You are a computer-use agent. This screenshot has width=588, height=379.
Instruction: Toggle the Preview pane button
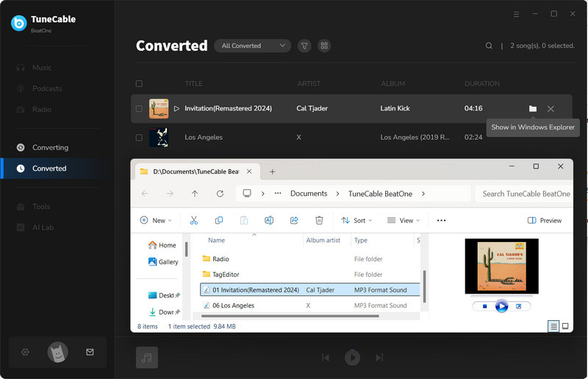[545, 221]
